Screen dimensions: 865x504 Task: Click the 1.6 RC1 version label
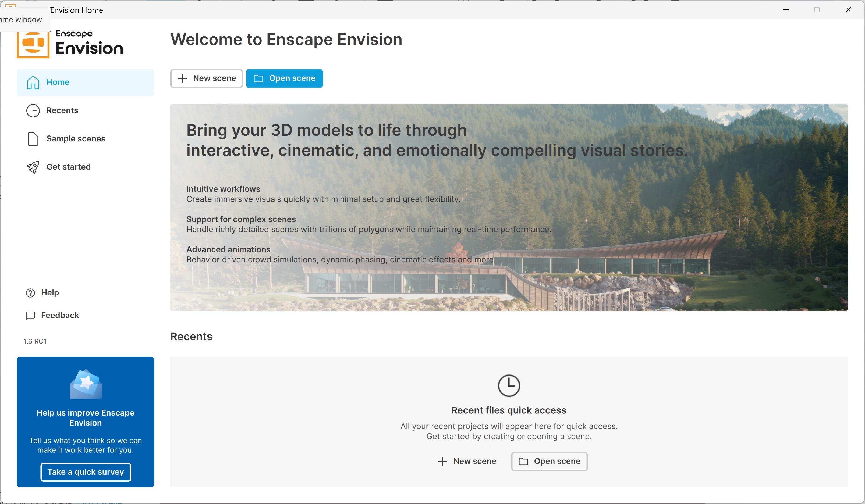click(x=35, y=341)
